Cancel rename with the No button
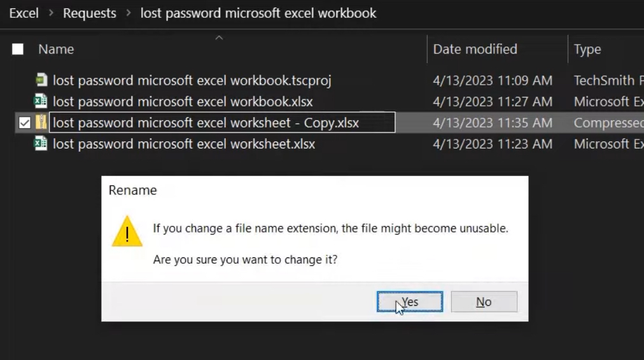Viewport: 644px width, 360px height. (x=484, y=301)
